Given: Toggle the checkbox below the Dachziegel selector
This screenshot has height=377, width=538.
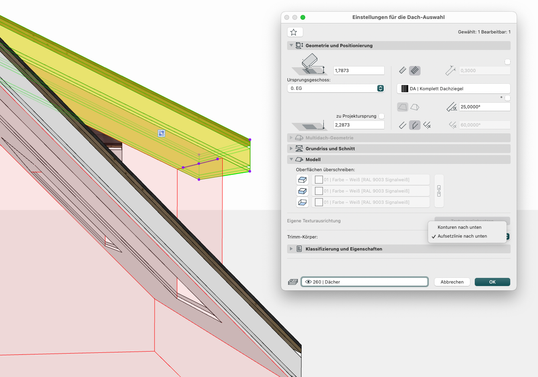Looking at the screenshot, I should tap(507, 98).
